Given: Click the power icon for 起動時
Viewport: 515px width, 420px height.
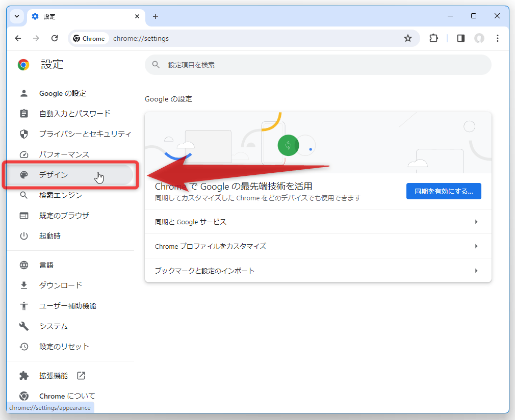Looking at the screenshot, I should tap(24, 236).
